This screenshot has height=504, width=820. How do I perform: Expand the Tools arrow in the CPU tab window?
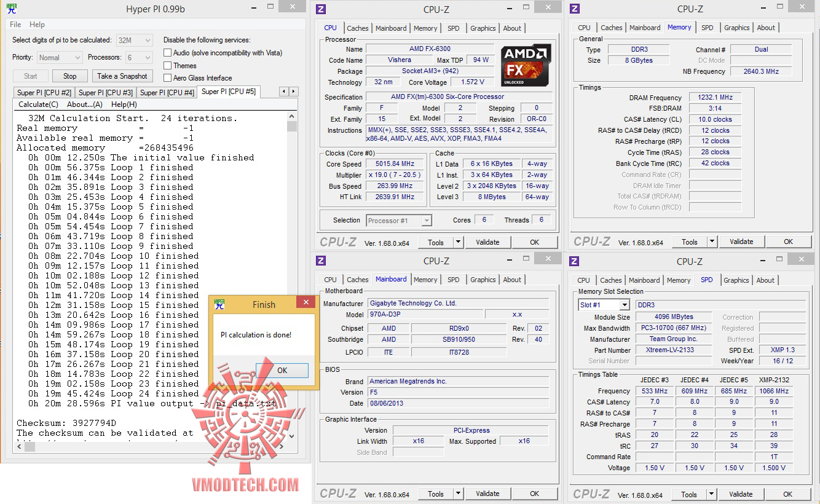click(457, 242)
